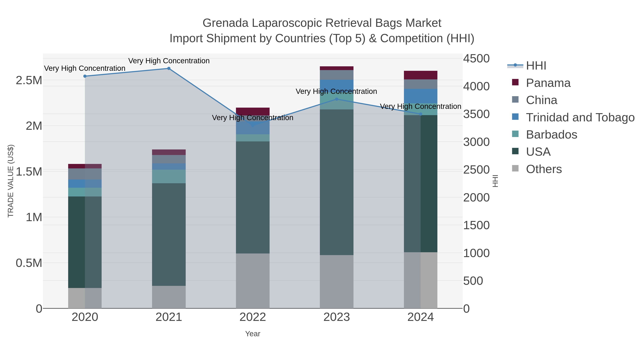Select the 2022 HHI data point
This screenshot has height=362, width=644.
[252, 125]
